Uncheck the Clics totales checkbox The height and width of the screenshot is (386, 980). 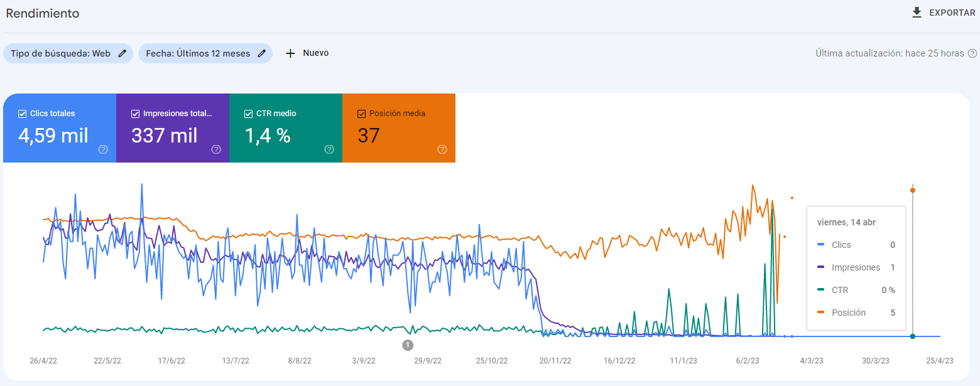click(x=22, y=114)
